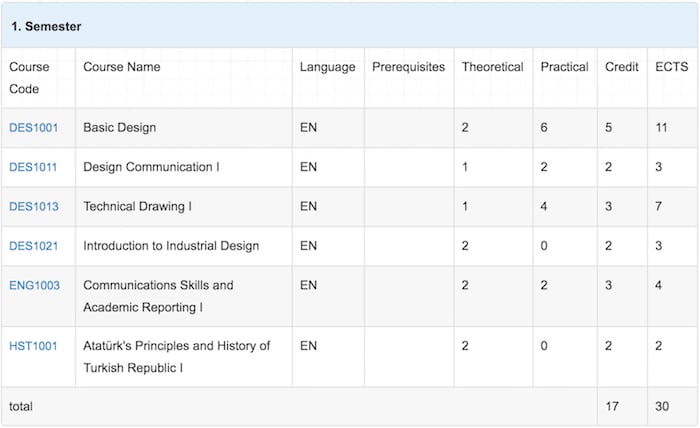Open the DES1001 course link
The height and width of the screenshot is (428, 700).
click(x=33, y=128)
